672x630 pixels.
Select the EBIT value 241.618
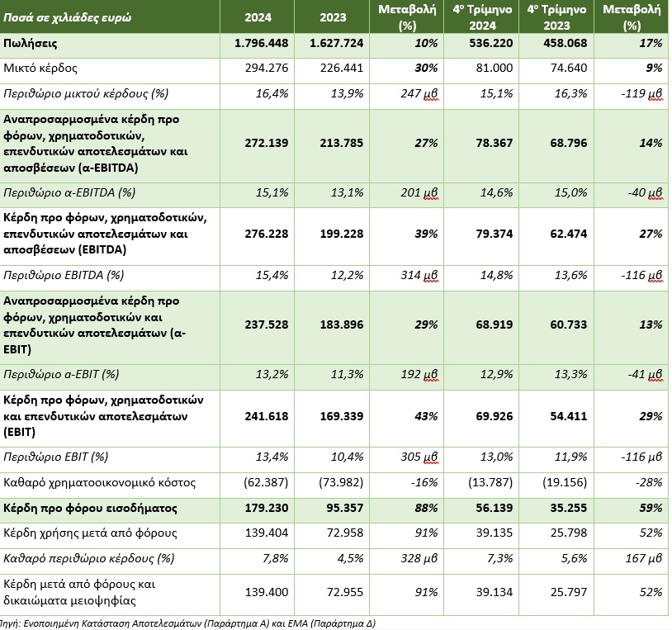267,415
